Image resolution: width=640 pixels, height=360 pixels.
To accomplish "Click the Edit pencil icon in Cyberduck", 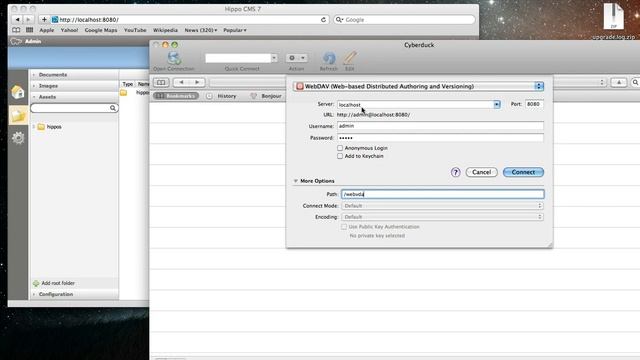I will [x=350, y=58].
